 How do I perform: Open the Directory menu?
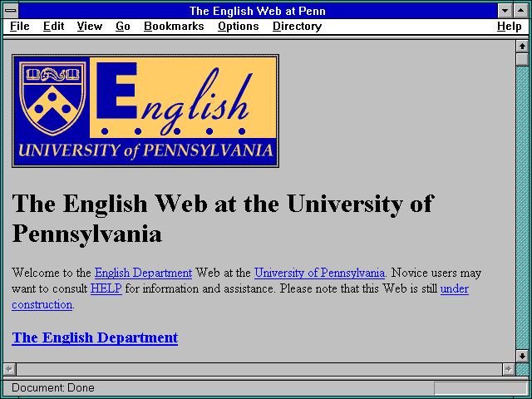[298, 26]
